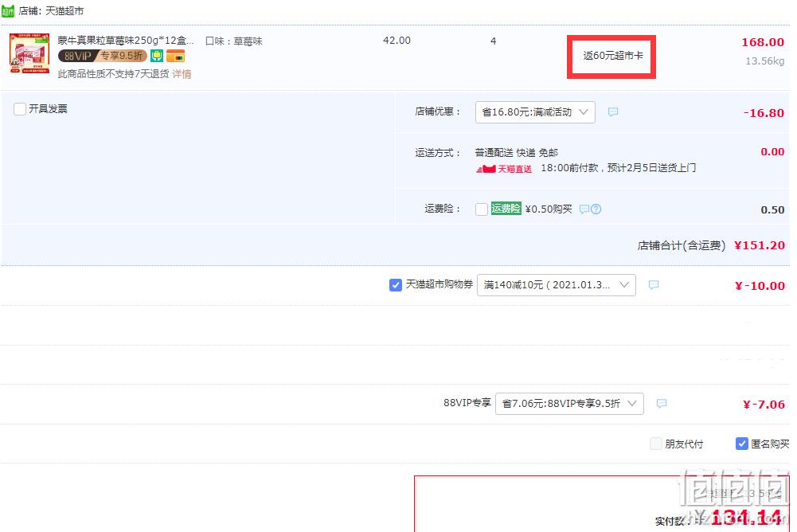This screenshot has width=797, height=532.
Task: Click the 普通配送 快递 免邮 shipping text
Action: click(x=517, y=153)
